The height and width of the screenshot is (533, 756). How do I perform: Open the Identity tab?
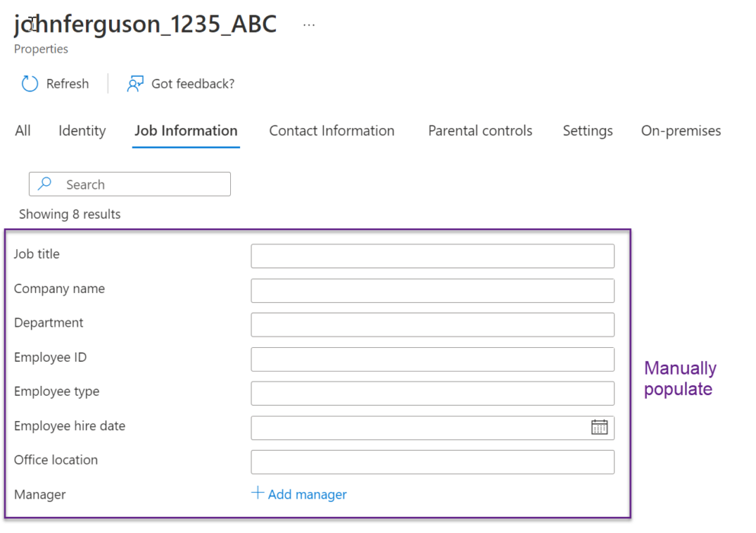[82, 131]
